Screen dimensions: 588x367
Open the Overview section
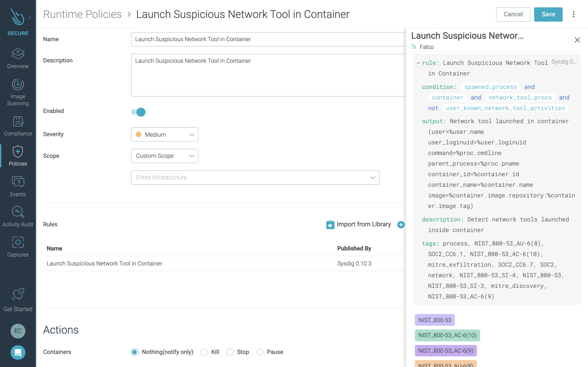(17, 58)
